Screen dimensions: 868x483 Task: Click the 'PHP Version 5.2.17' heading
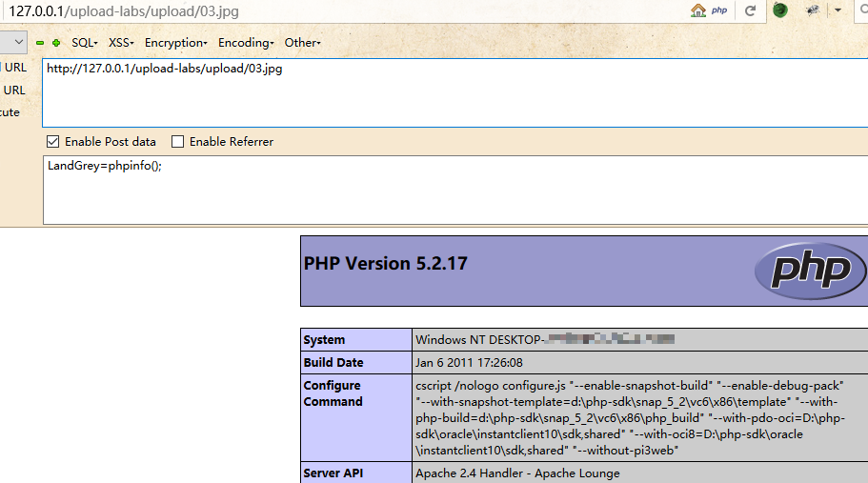point(385,263)
